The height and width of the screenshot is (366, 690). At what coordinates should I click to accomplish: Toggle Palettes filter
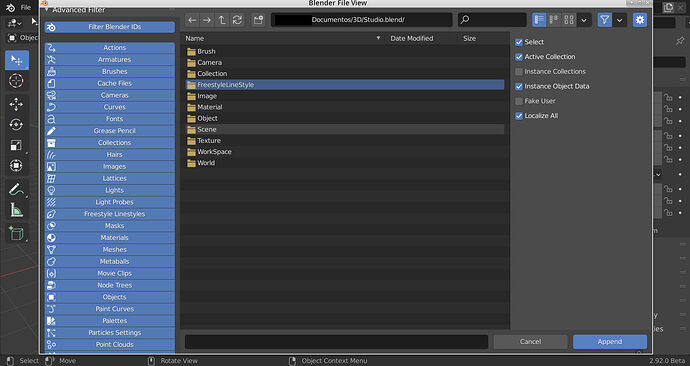[110, 321]
